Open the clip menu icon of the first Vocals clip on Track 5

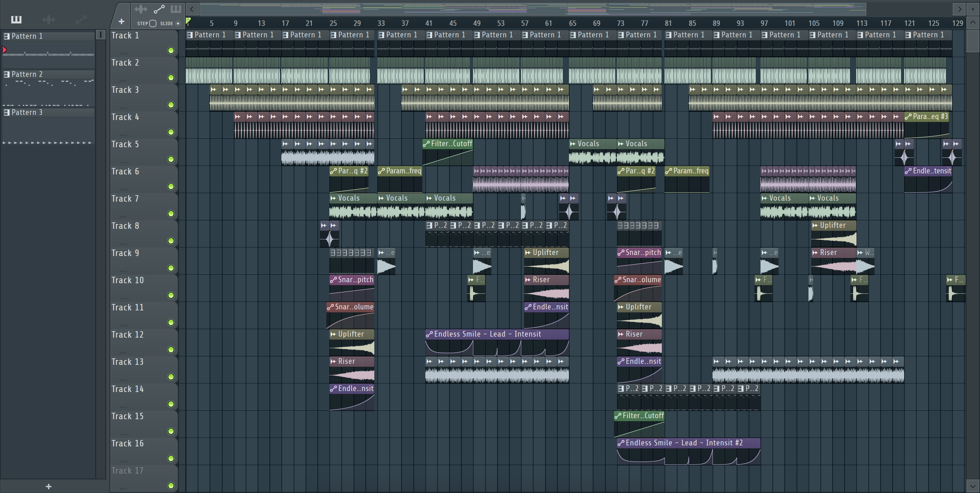pos(573,144)
